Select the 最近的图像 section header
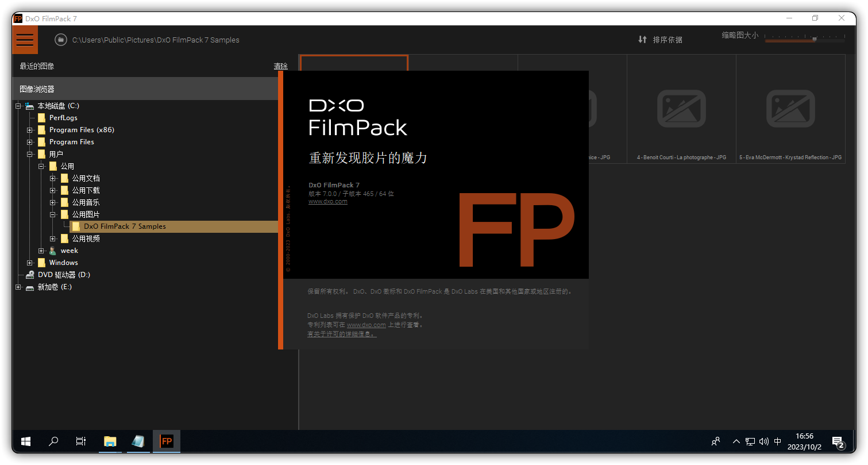 coord(37,66)
